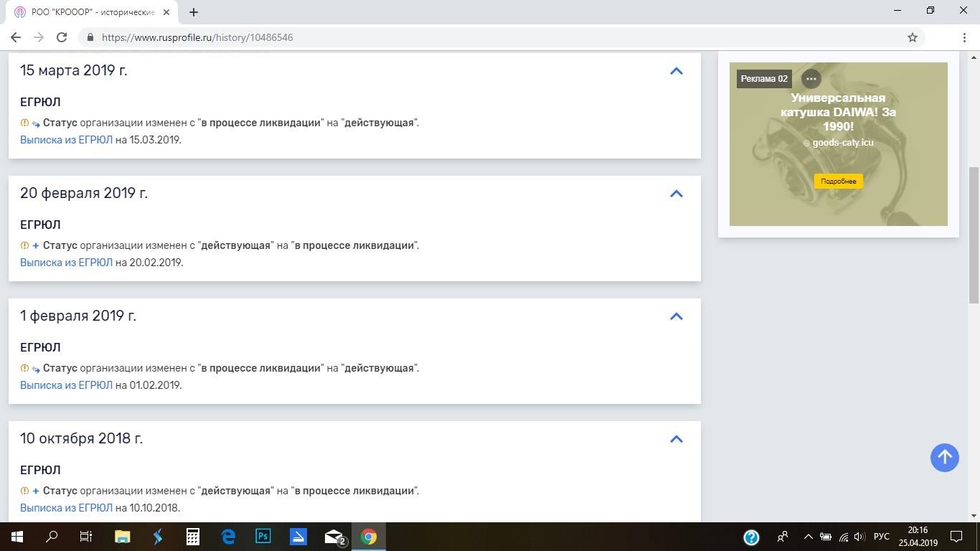Open Выписка из ЕГРЮЛ link for 15.03.2019
This screenshot has height=551, width=980.
coord(66,140)
